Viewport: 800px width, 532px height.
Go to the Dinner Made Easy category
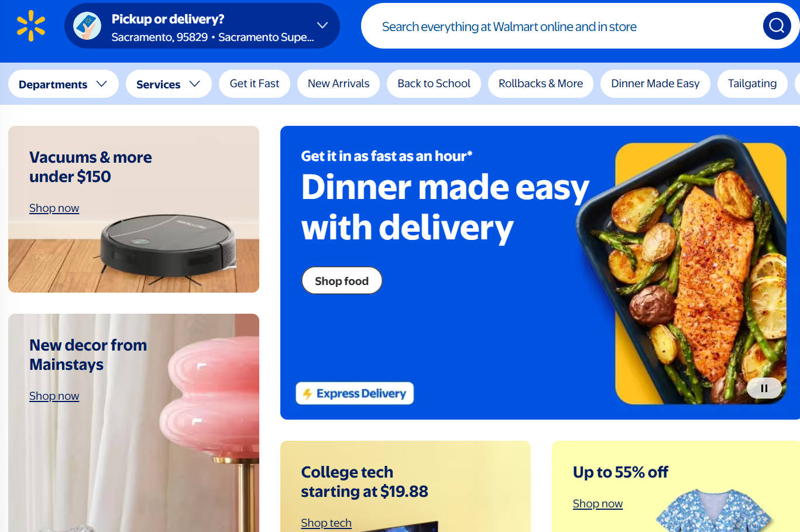[655, 84]
